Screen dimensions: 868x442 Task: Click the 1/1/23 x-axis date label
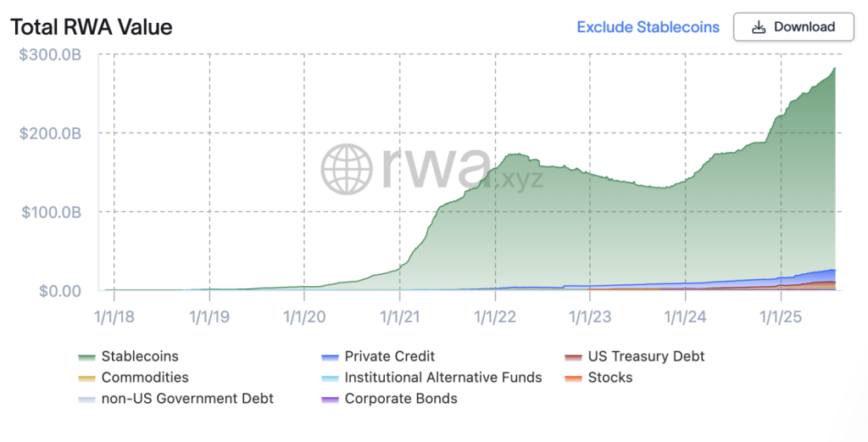coord(590,317)
